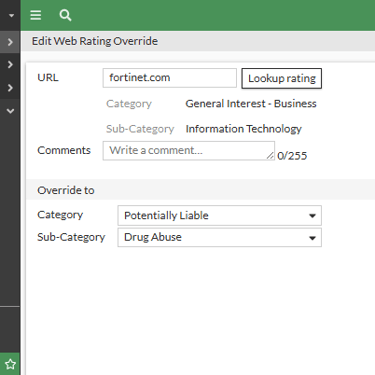Grab the comment box resize handle
Screen dimensions: 375x375
270,156
